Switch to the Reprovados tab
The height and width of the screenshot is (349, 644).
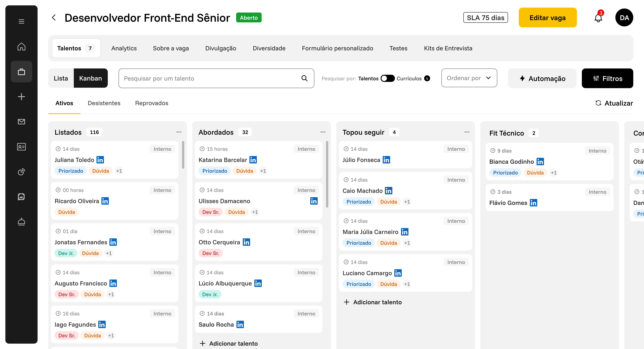(151, 103)
